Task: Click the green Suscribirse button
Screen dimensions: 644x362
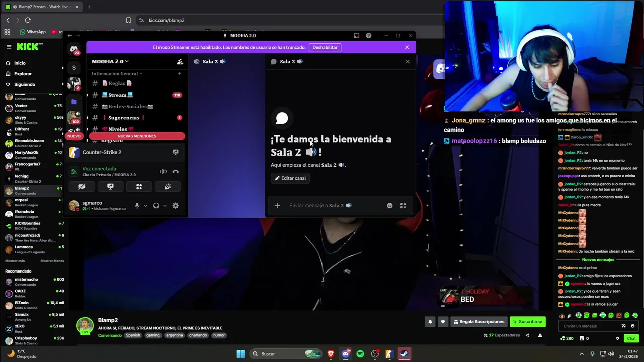Action: (x=527, y=322)
